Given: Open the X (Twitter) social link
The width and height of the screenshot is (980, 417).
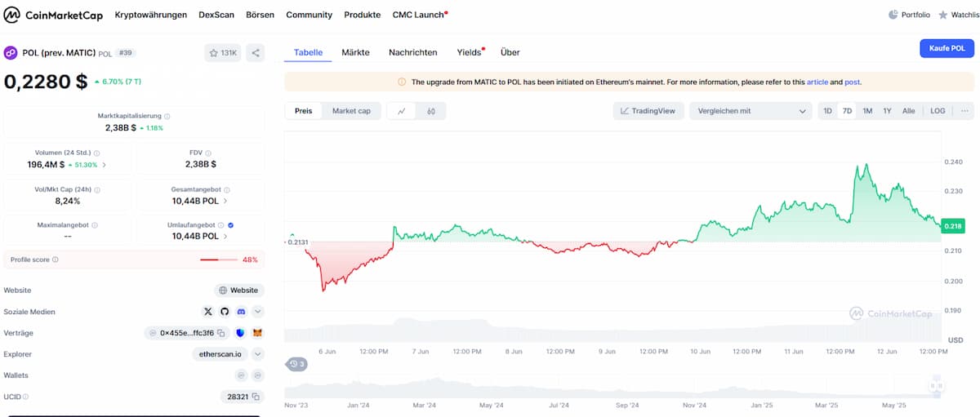Looking at the screenshot, I should pos(208,312).
